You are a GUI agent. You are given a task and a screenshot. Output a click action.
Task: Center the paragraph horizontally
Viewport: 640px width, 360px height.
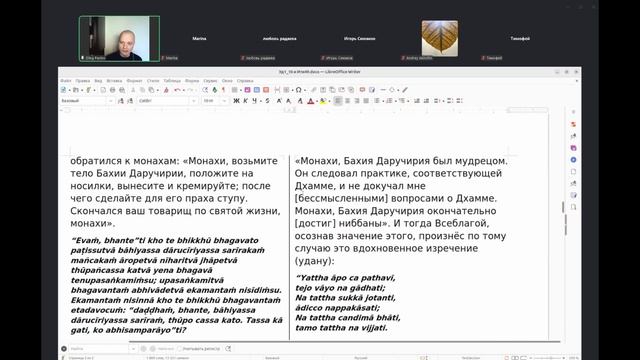click(x=347, y=101)
